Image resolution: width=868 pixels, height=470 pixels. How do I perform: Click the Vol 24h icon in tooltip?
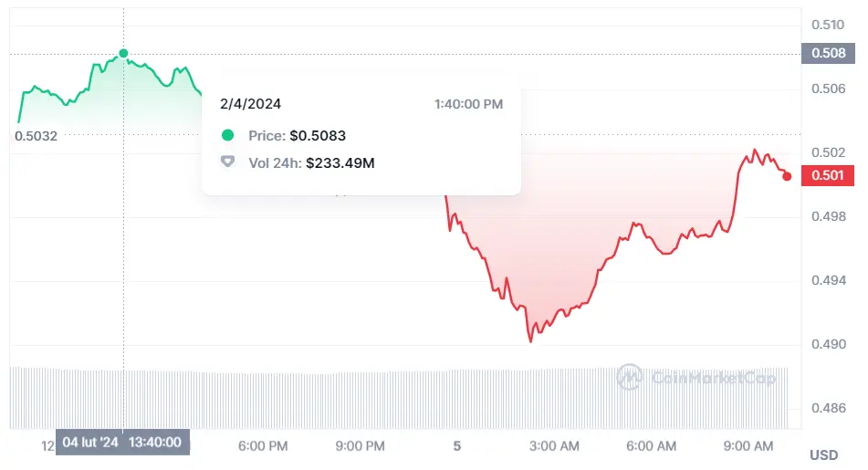[x=228, y=162]
